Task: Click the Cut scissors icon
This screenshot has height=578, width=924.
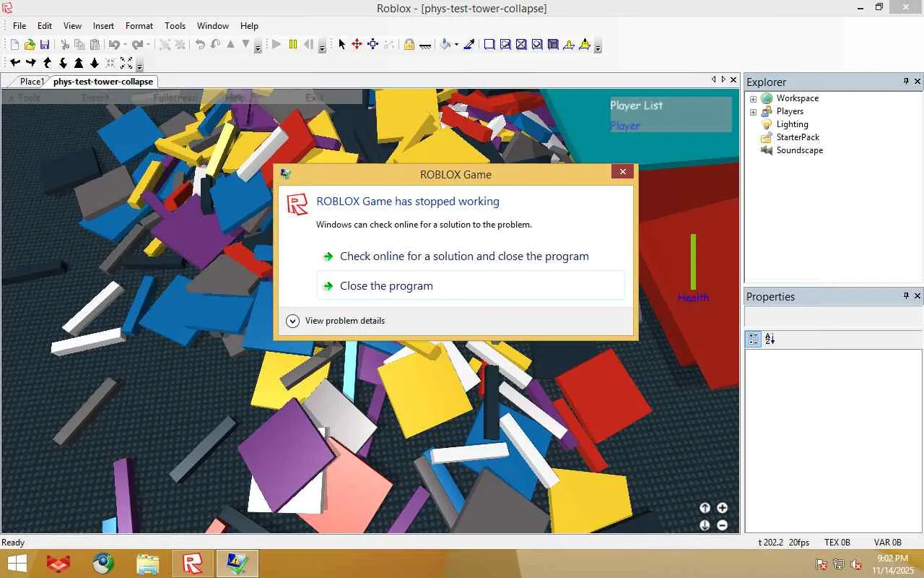Action: click(x=65, y=45)
